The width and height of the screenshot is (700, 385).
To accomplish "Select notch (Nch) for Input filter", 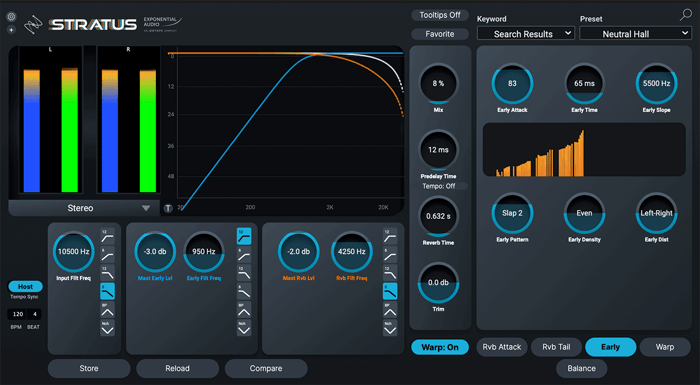I will (107, 328).
